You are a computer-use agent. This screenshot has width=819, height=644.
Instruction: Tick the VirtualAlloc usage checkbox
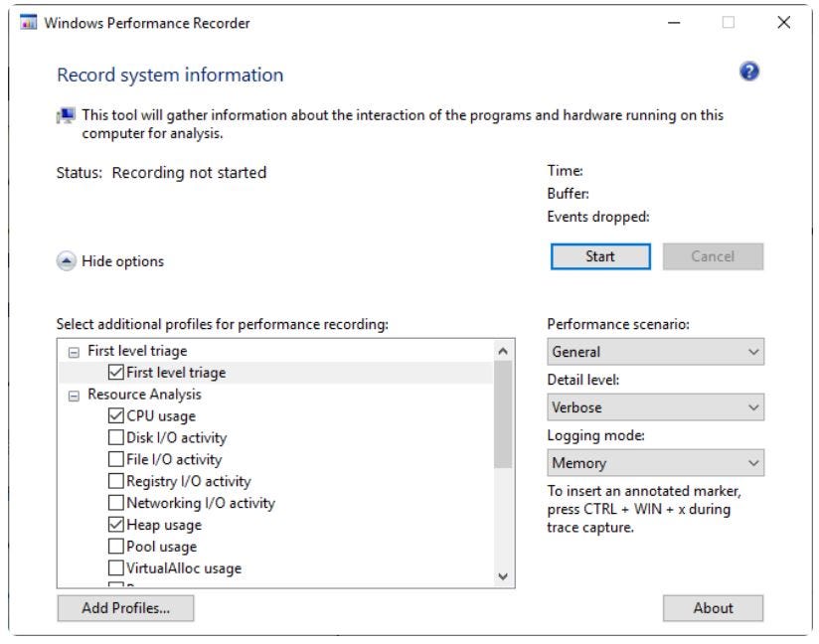(x=115, y=567)
